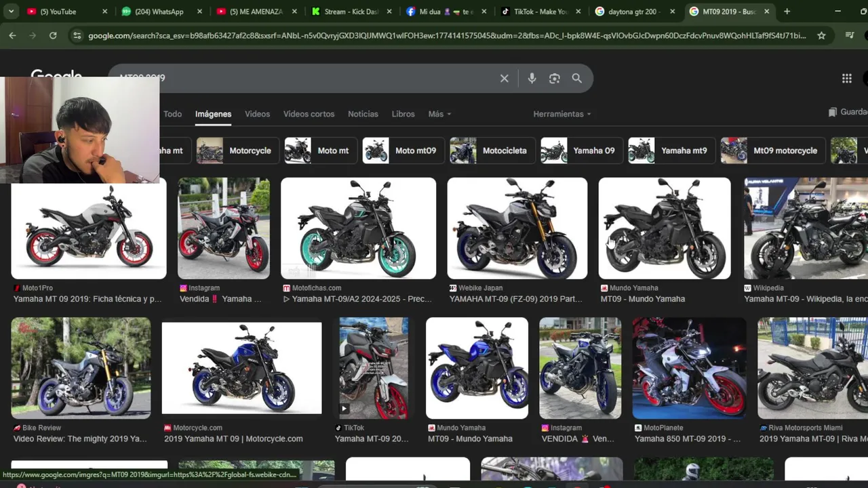This screenshot has height=488, width=868.
Task: Apply the Motorcycle suggestion chip
Action: [x=237, y=150]
